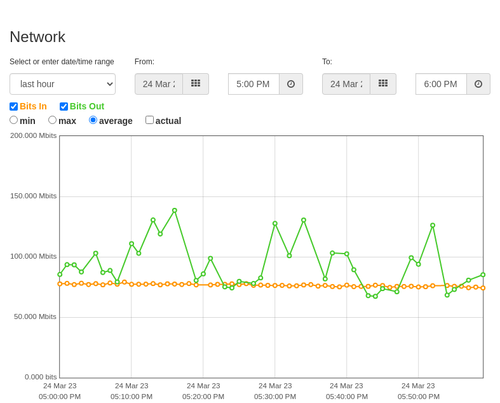Open the To time clock picker icon
The width and height of the screenshot is (500, 403).
point(478,84)
